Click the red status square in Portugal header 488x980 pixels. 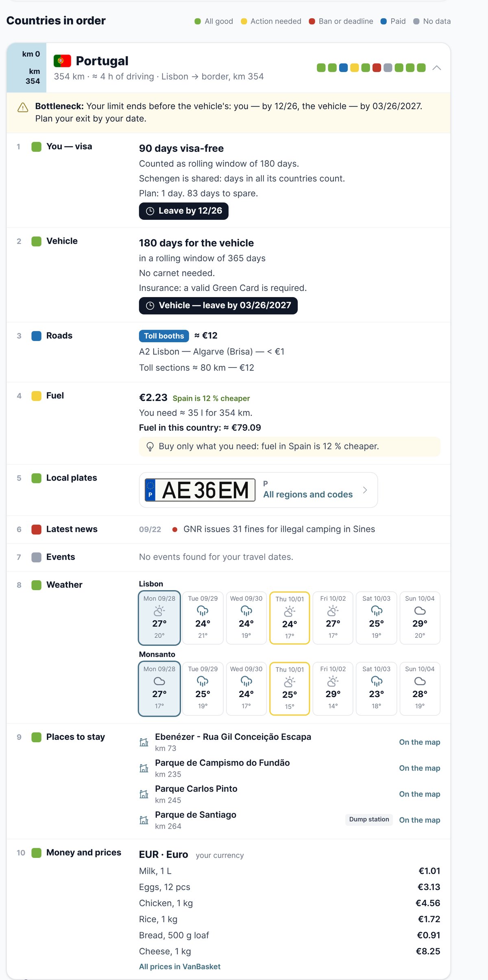click(377, 68)
